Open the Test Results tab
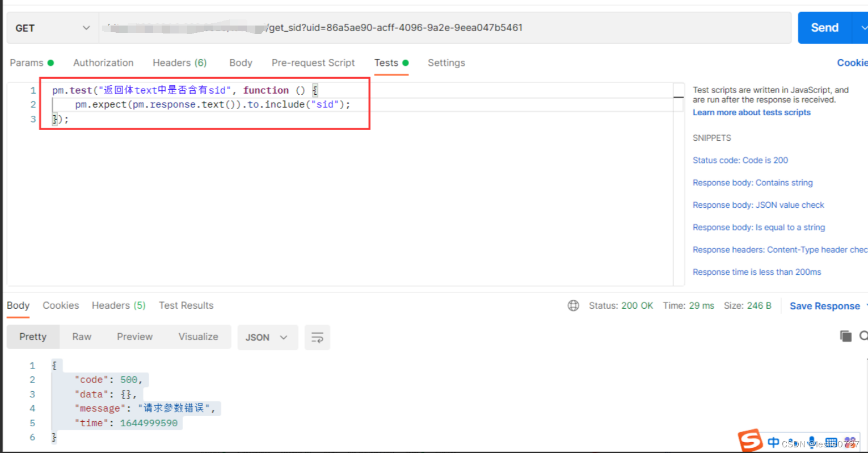This screenshot has width=868, height=453. [x=186, y=305]
